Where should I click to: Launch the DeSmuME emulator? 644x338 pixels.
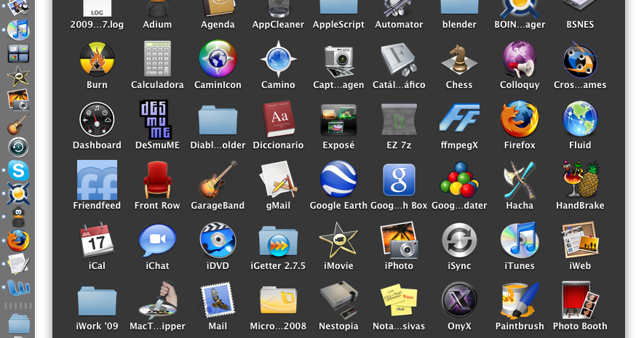(157, 119)
